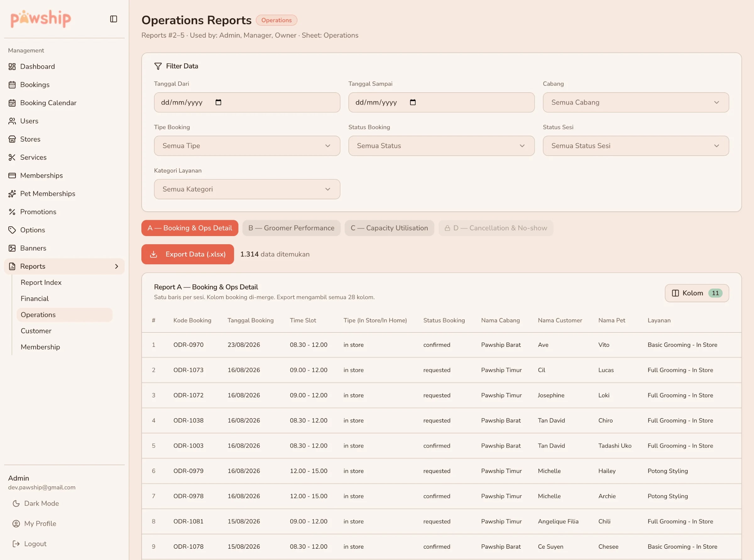The width and height of the screenshot is (754, 560).
Task: Click booking code ODR-0979
Action: [188, 471]
